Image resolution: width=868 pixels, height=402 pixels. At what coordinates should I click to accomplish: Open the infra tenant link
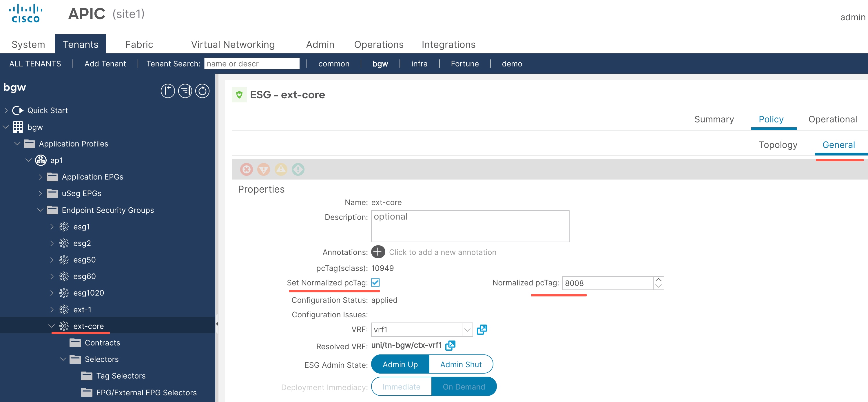click(x=419, y=64)
